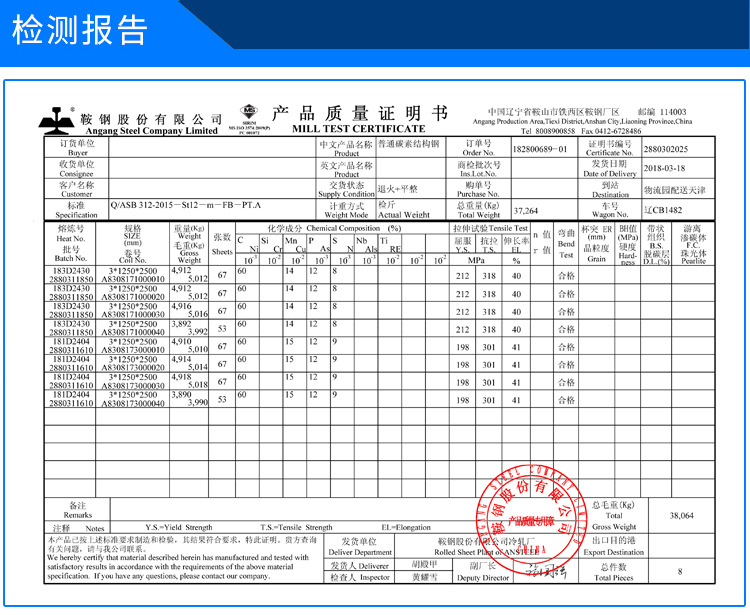
Task: Click the red round company seal stamp
Action: tap(531, 518)
